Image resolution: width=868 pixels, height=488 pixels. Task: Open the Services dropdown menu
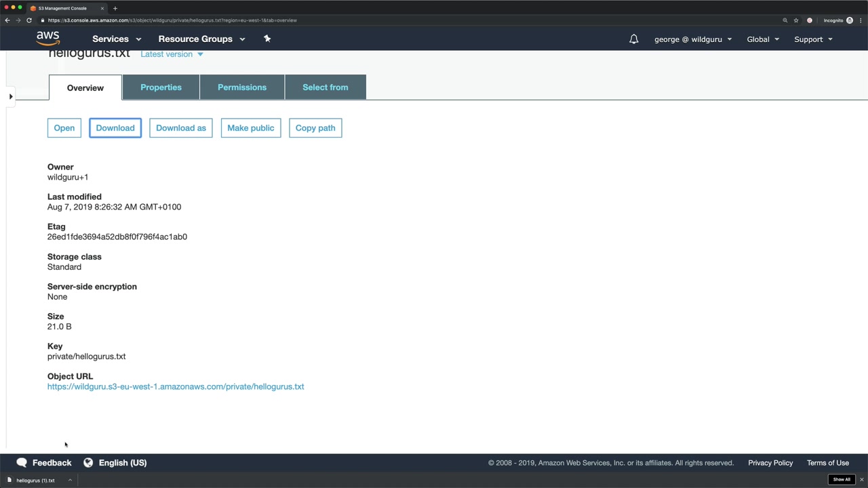click(117, 39)
